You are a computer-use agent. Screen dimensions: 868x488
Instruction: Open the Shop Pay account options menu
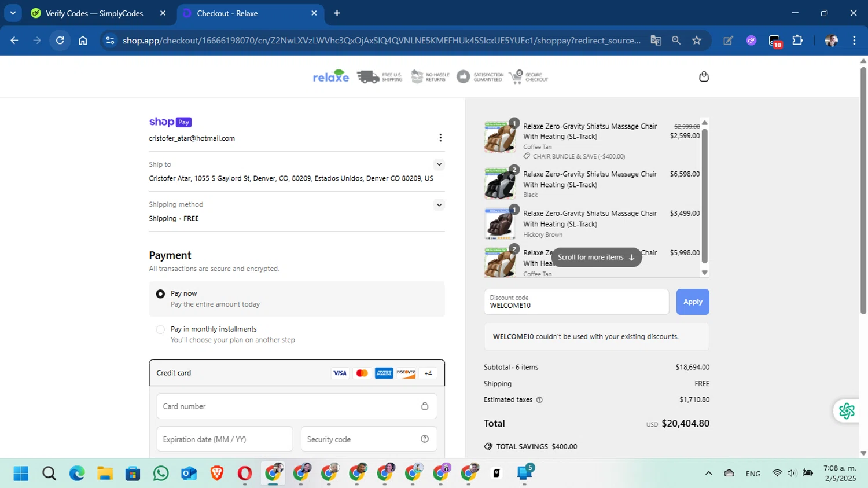tap(440, 138)
